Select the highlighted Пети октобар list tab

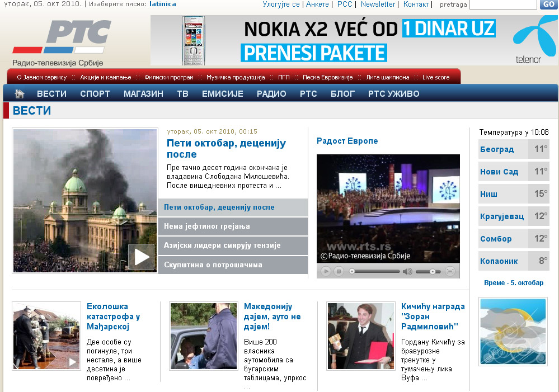[233, 207]
